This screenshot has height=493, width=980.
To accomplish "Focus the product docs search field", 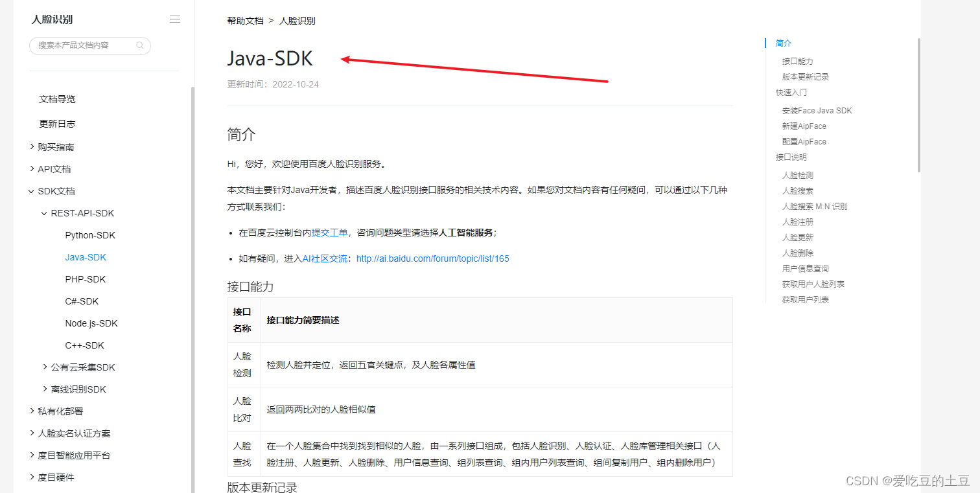I will (x=90, y=45).
